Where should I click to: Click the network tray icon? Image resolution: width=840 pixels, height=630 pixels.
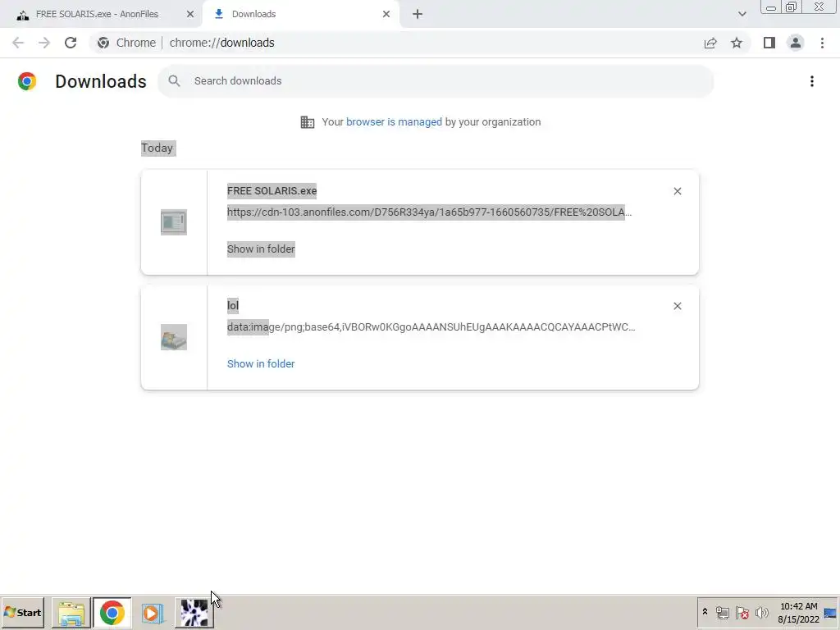point(722,612)
